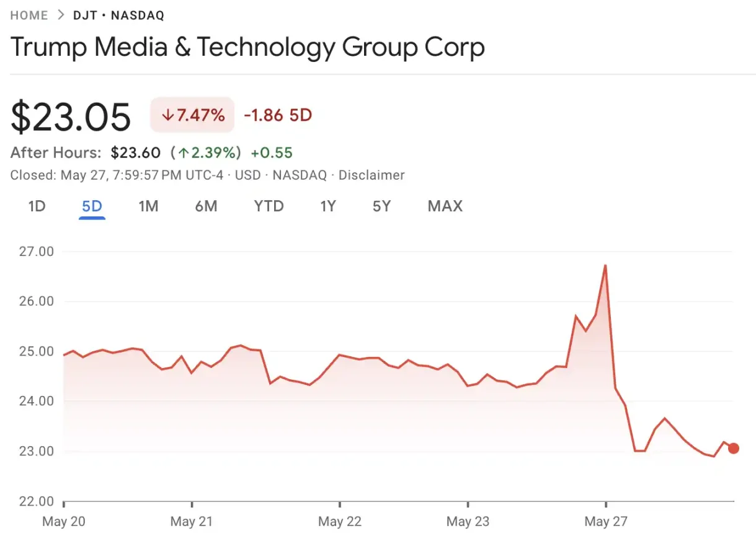The image size is (756, 541).
Task: Click the DJT • NASDAQ breadcrumb
Action: 119,15
